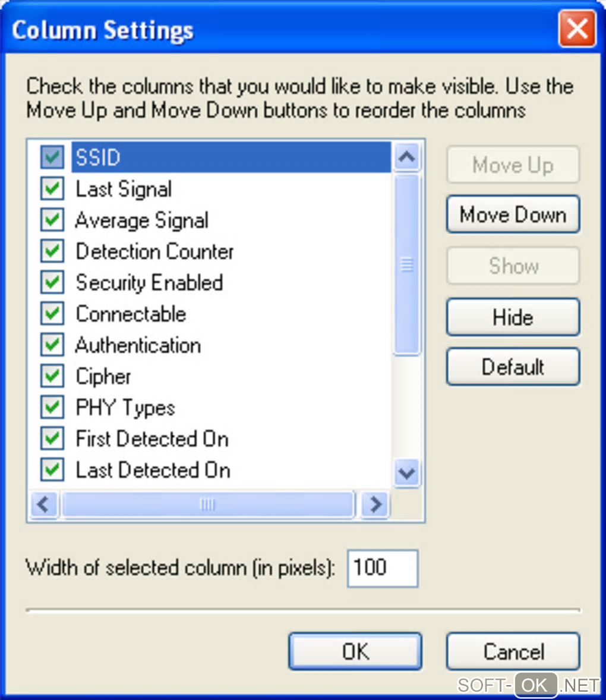Toggle the Connectable checkbox
The height and width of the screenshot is (700, 606).
tap(52, 314)
